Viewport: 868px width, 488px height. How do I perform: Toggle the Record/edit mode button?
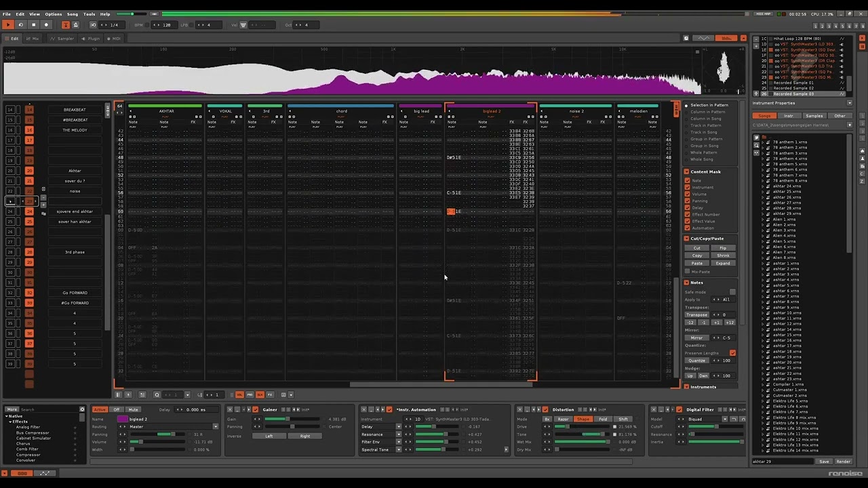46,25
